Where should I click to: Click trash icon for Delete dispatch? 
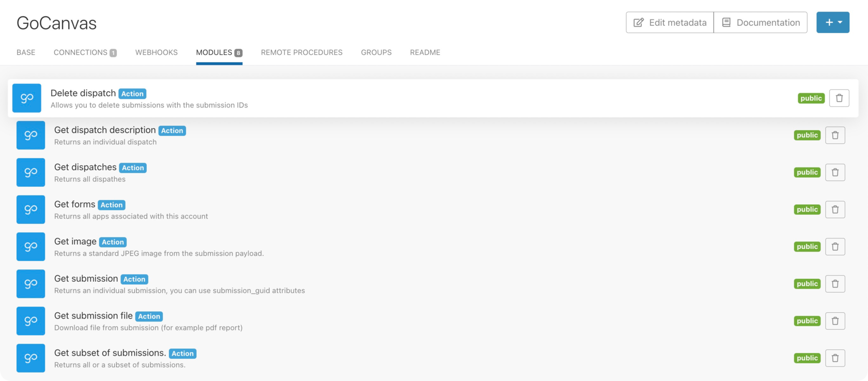839,98
